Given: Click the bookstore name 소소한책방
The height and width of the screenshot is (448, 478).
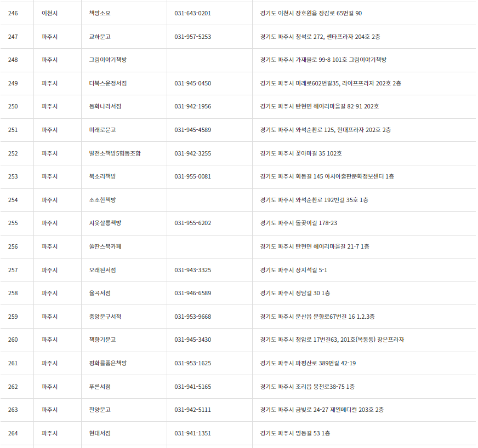Looking at the screenshot, I should (x=103, y=200).
